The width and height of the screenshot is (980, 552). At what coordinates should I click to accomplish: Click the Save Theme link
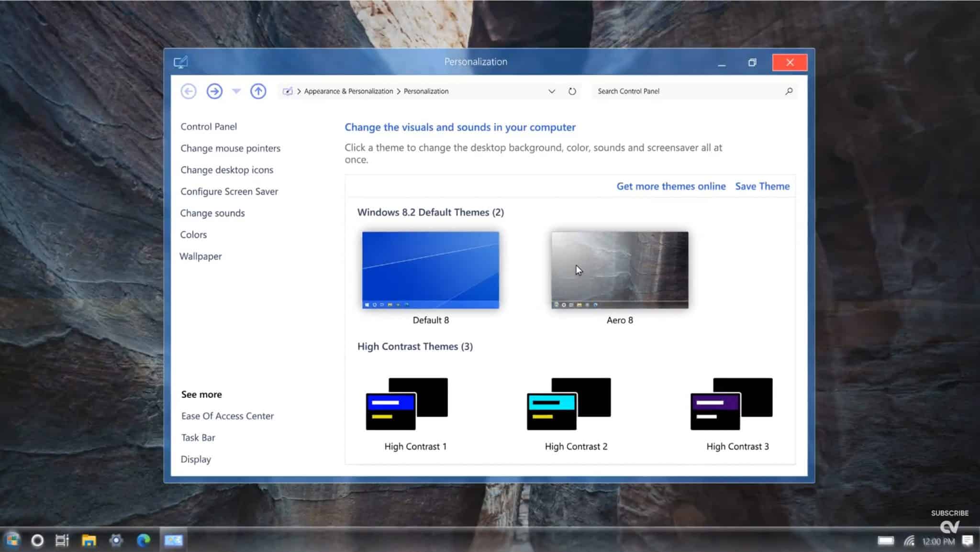click(762, 186)
